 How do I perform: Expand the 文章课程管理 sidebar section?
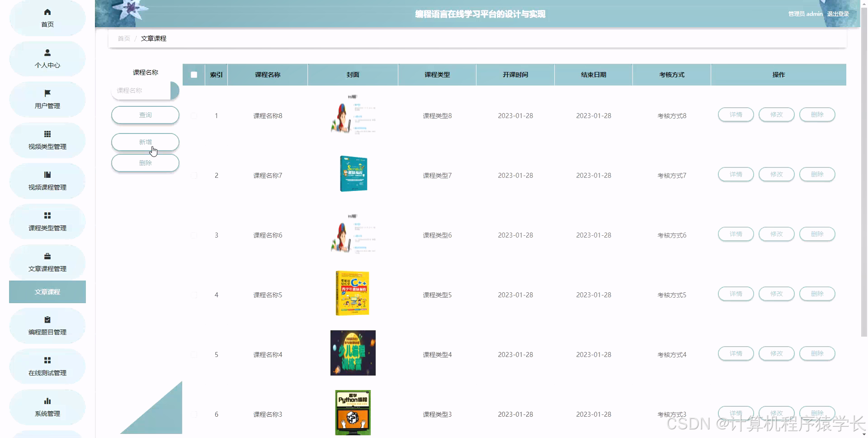(x=47, y=262)
